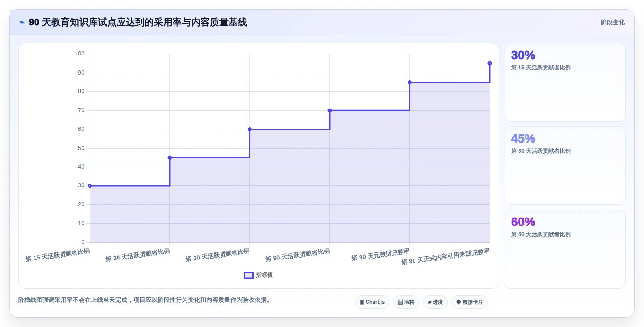
Task: Click the chart data point at 45
Action: click(x=170, y=157)
